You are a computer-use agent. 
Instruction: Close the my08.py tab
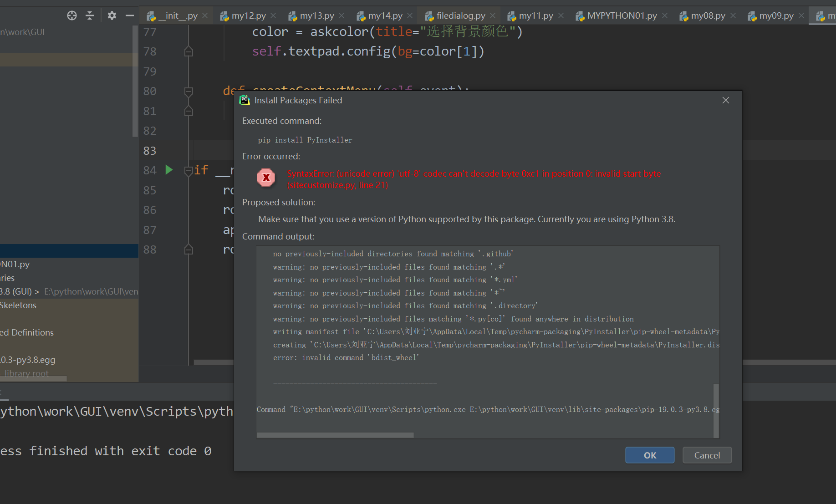pos(733,15)
